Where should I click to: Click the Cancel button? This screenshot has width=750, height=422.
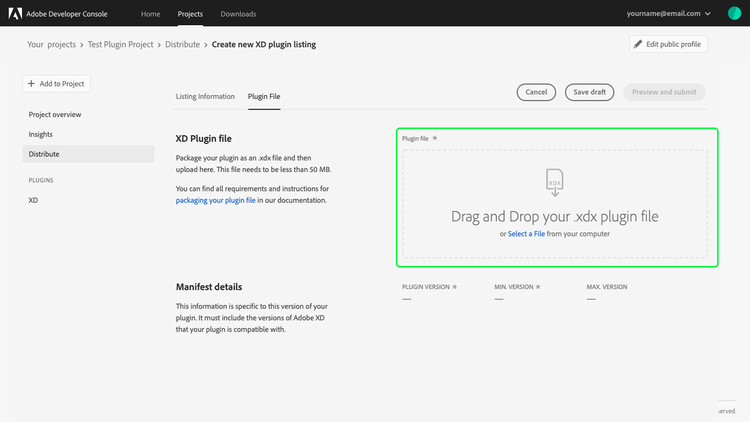pyautogui.click(x=536, y=92)
